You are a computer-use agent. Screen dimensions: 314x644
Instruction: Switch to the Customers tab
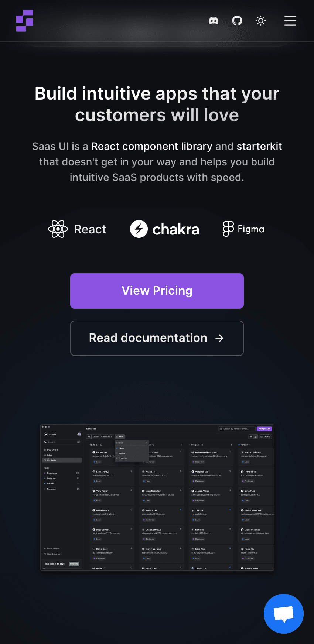[106, 436]
